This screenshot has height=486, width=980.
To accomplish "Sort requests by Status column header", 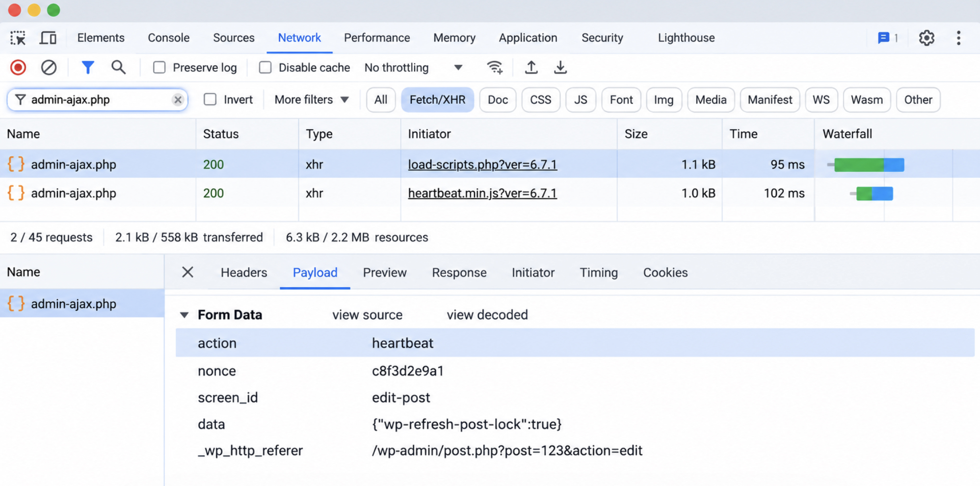I will coord(247,134).
